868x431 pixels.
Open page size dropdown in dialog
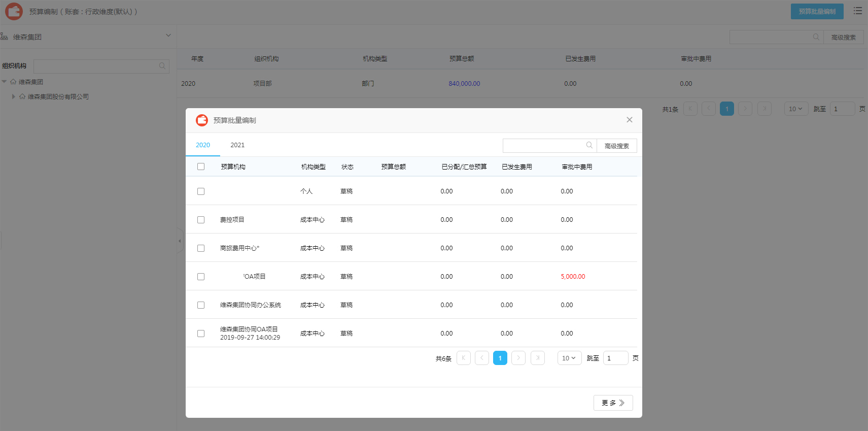point(569,358)
